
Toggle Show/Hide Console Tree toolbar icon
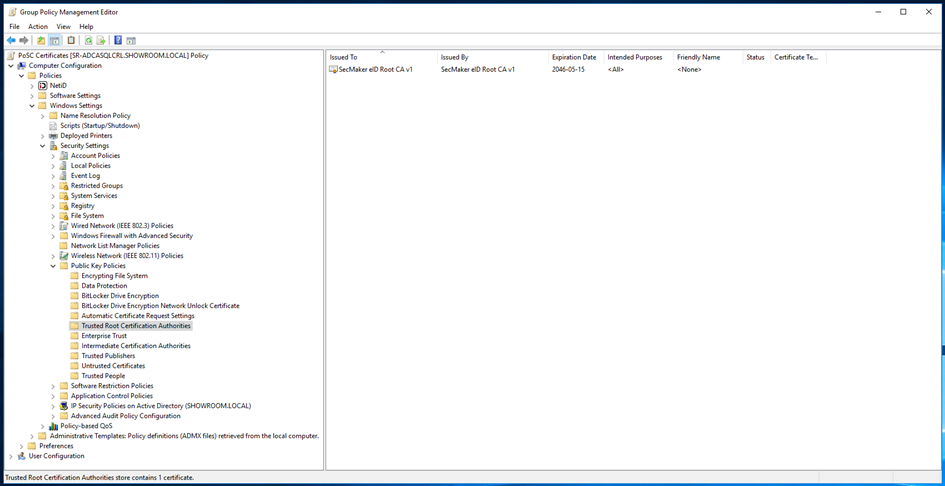(55, 41)
